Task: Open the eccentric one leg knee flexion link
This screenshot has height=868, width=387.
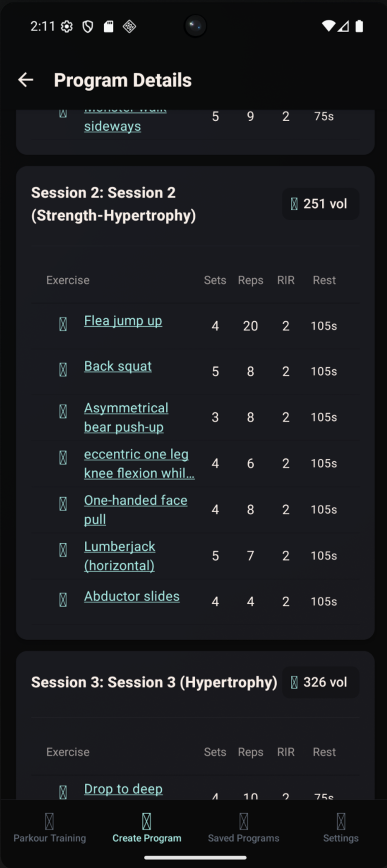Action: tap(139, 464)
